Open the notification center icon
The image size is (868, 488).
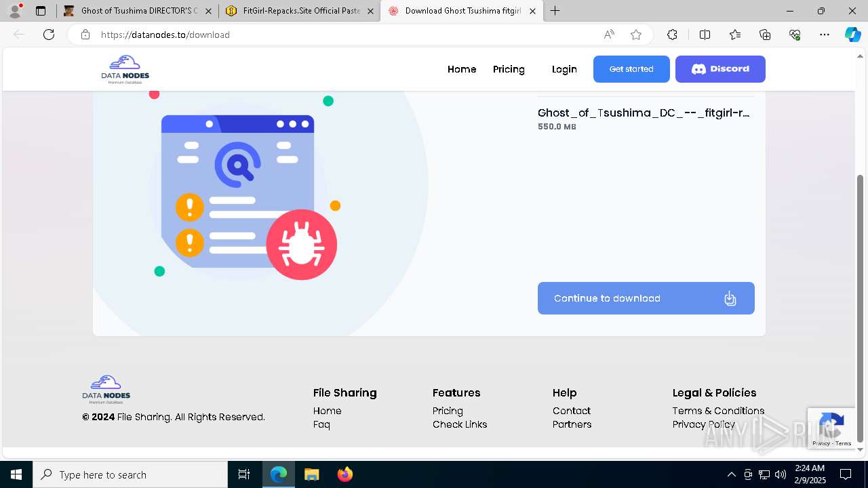tap(846, 474)
